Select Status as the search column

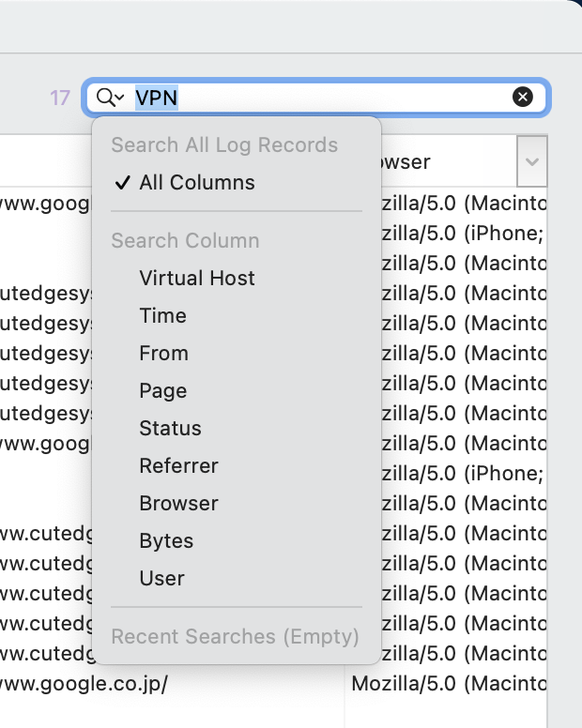pos(170,428)
